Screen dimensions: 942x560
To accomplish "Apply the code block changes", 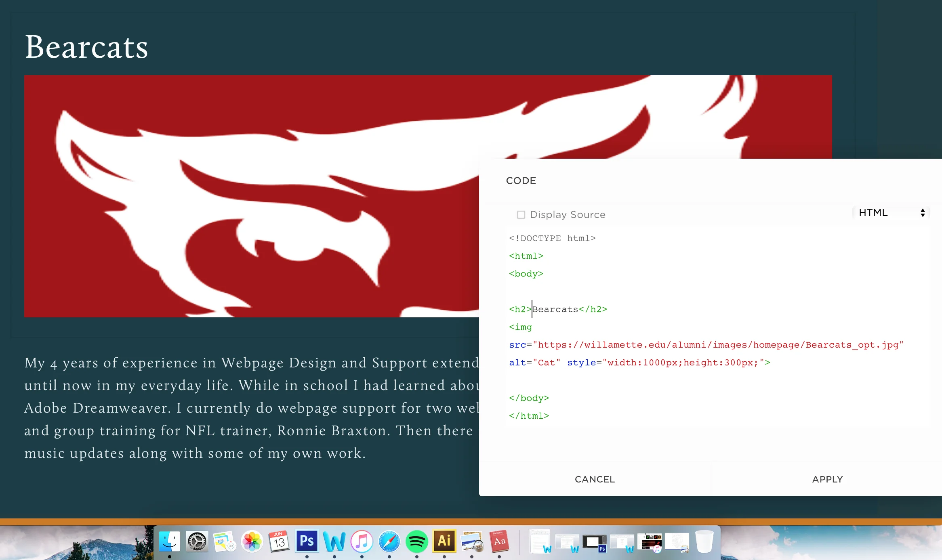I will tap(827, 479).
